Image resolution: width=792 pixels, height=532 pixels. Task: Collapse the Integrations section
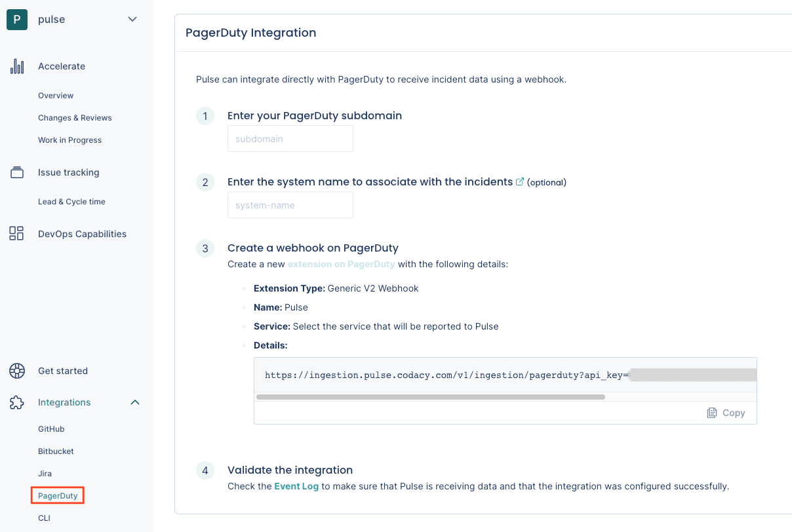(134, 402)
